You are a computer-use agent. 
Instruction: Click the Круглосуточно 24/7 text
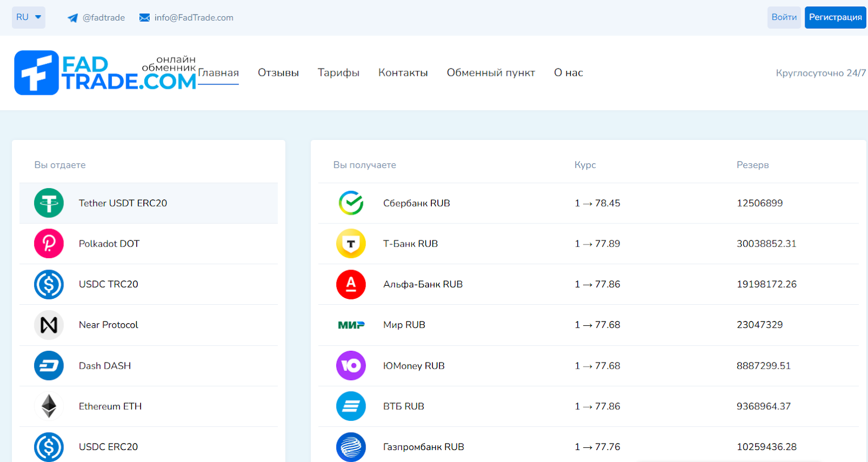pyautogui.click(x=821, y=73)
